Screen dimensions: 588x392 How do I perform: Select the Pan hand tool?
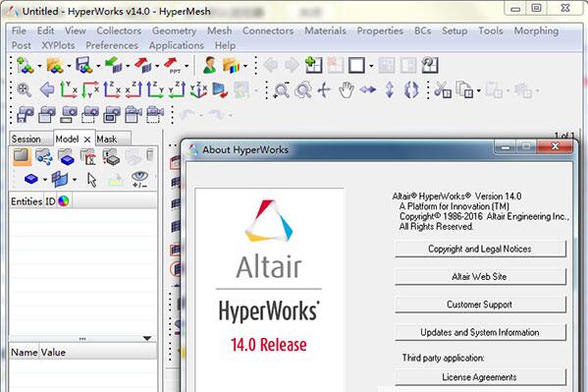click(x=347, y=90)
